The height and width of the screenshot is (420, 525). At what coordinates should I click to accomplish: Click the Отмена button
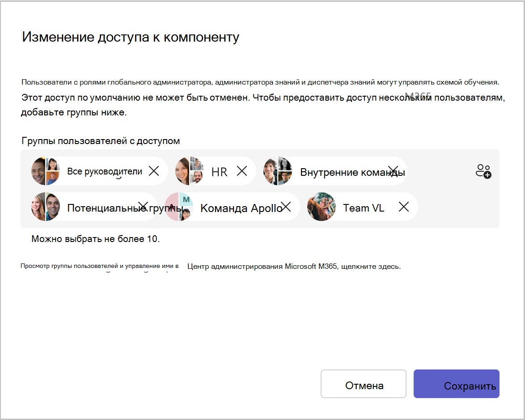tap(364, 384)
